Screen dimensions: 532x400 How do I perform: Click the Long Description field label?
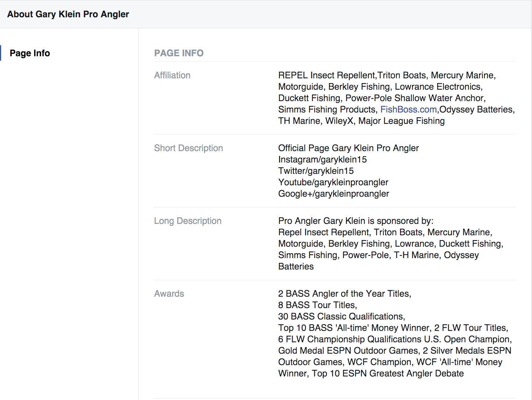[x=188, y=221]
